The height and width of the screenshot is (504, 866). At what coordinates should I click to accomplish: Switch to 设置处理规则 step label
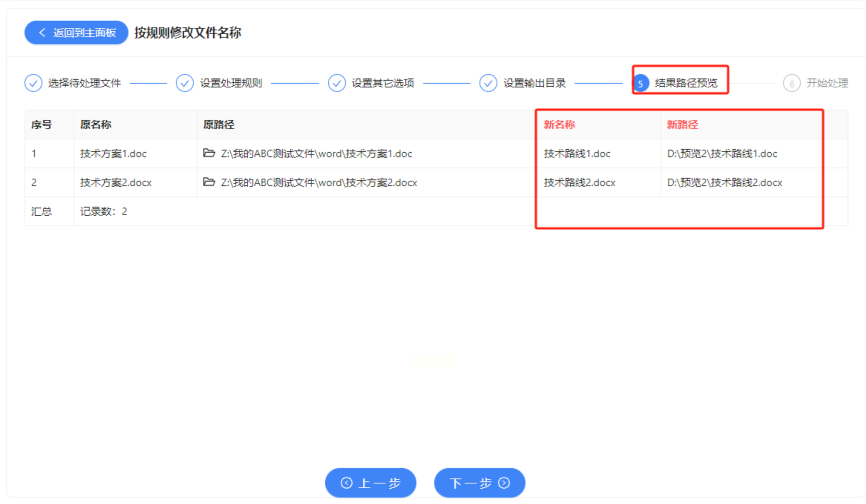point(231,83)
